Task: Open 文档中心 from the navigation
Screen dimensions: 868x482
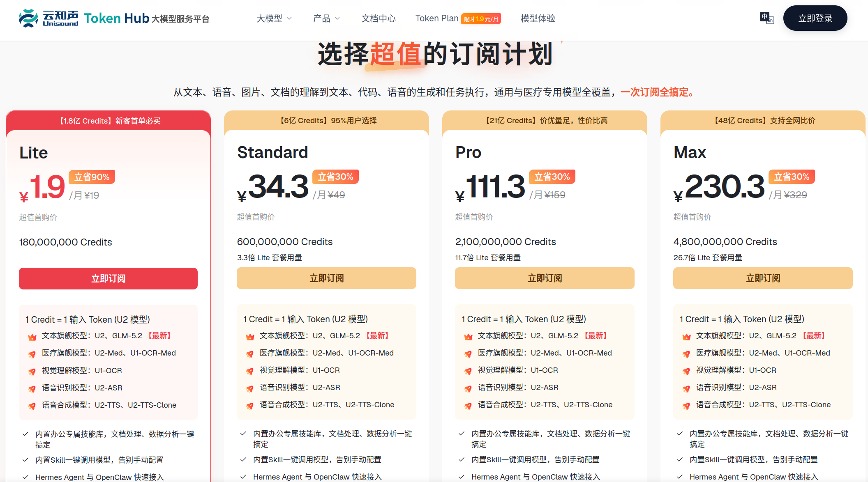Action: click(379, 18)
